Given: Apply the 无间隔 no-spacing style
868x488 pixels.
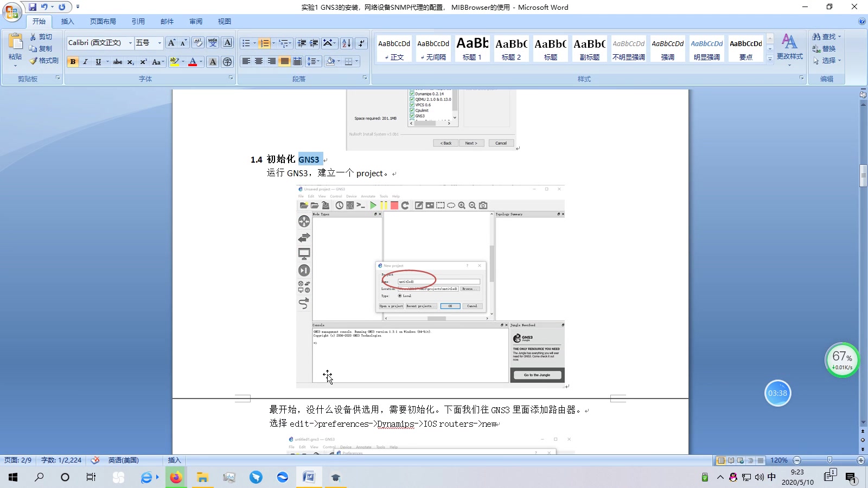Looking at the screenshot, I should pos(433,49).
